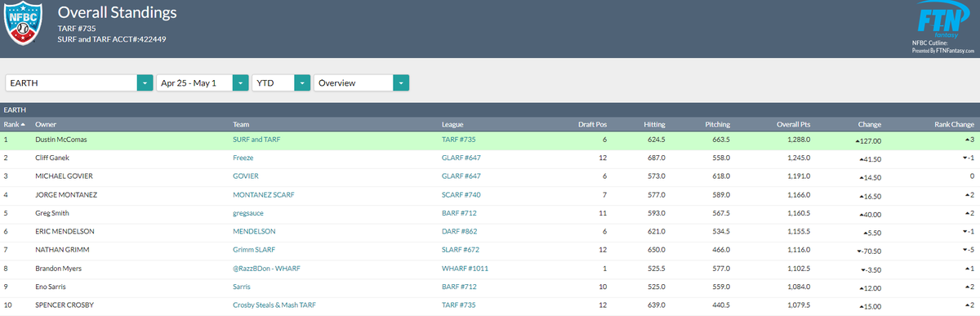Sort by Overall Pts column header
The height and width of the screenshot is (316, 980).
click(792, 124)
